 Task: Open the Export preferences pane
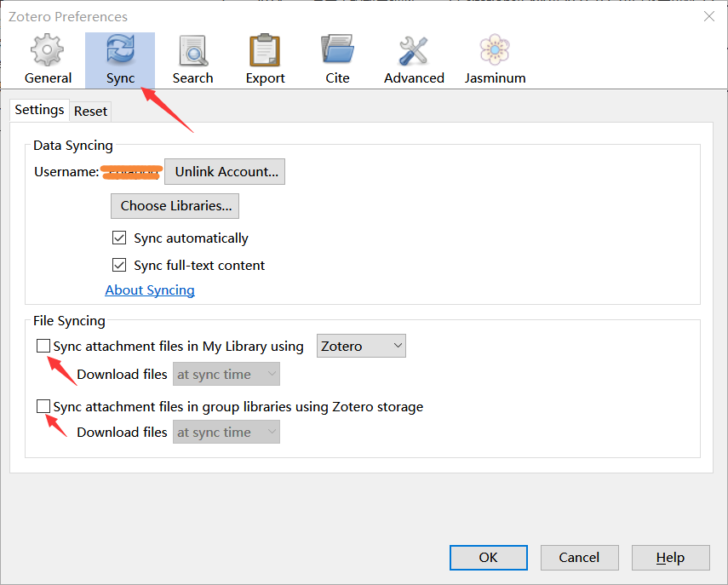click(265, 60)
